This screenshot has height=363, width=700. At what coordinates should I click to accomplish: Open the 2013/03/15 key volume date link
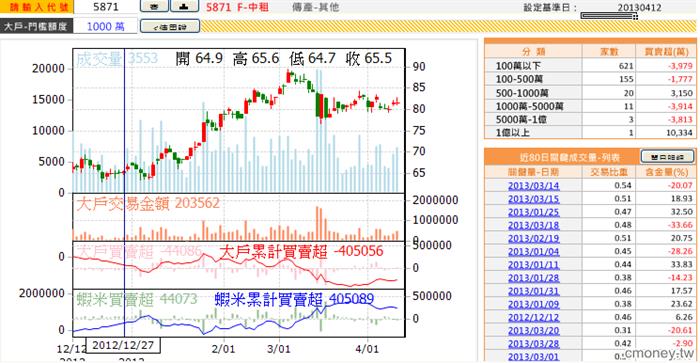click(x=533, y=199)
